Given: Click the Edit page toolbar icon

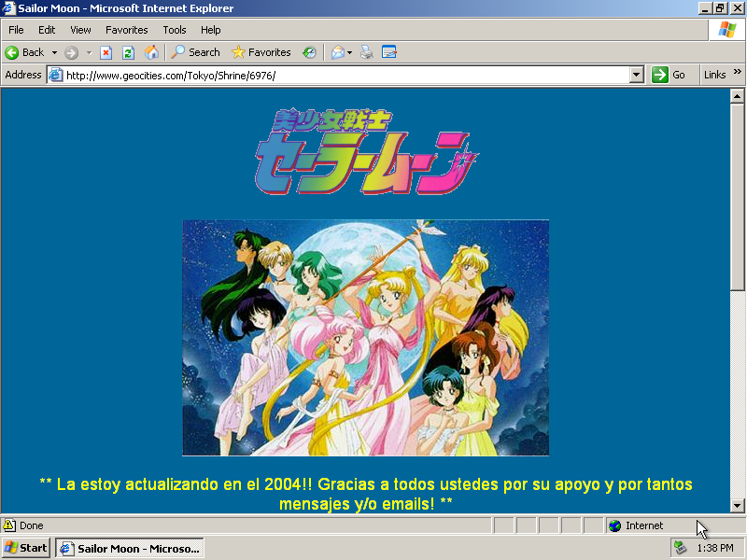Looking at the screenshot, I should 388,52.
